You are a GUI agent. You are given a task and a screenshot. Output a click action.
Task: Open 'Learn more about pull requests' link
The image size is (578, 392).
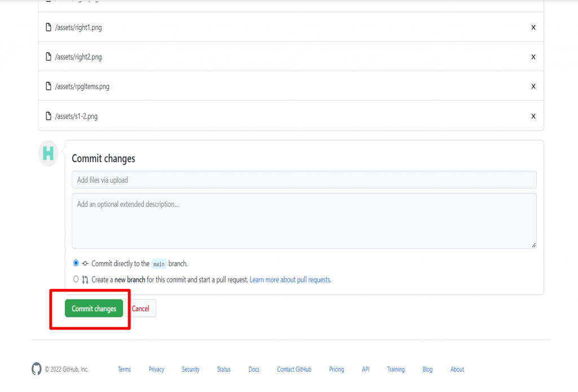coord(291,280)
